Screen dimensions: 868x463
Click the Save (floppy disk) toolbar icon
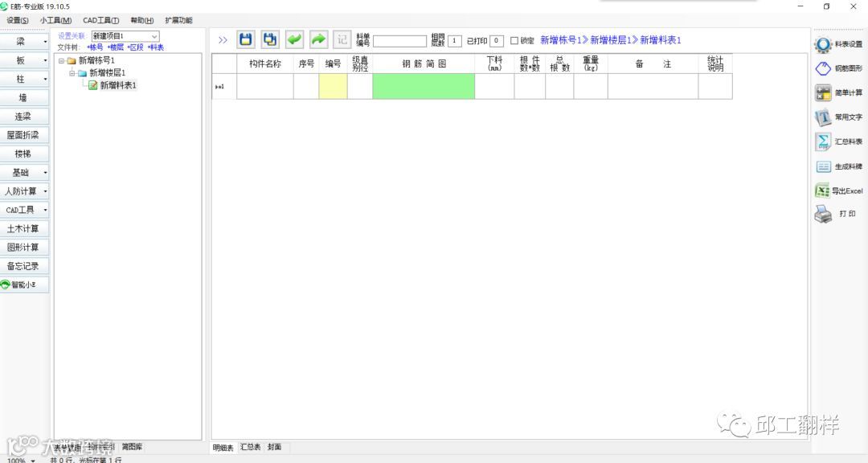246,39
